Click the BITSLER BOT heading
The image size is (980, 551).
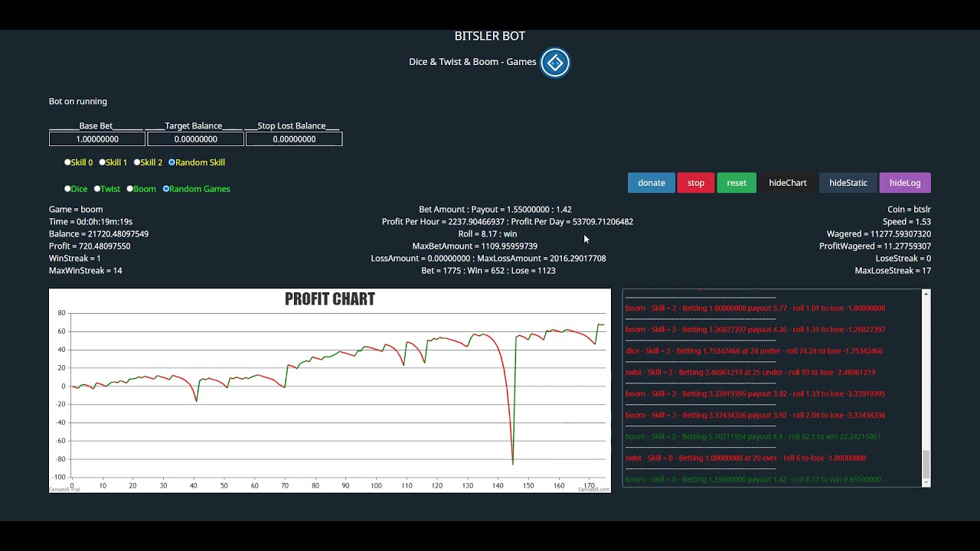pyautogui.click(x=490, y=36)
